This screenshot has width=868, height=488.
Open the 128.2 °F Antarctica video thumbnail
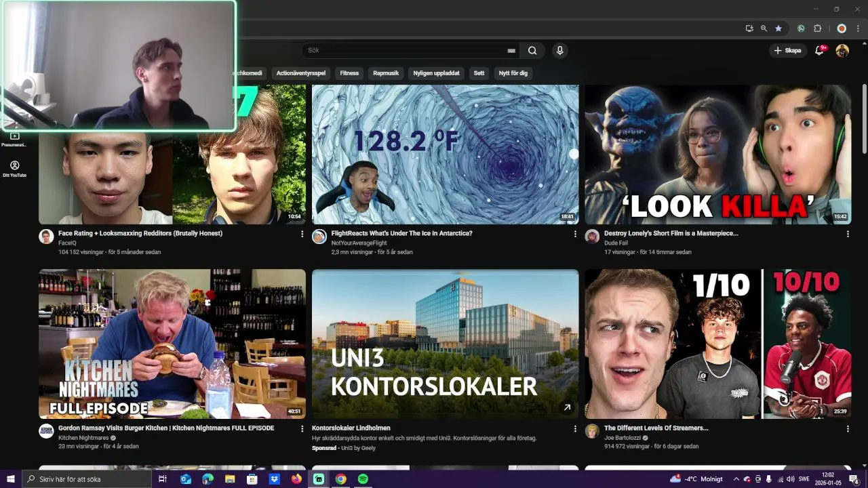tap(445, 155)
